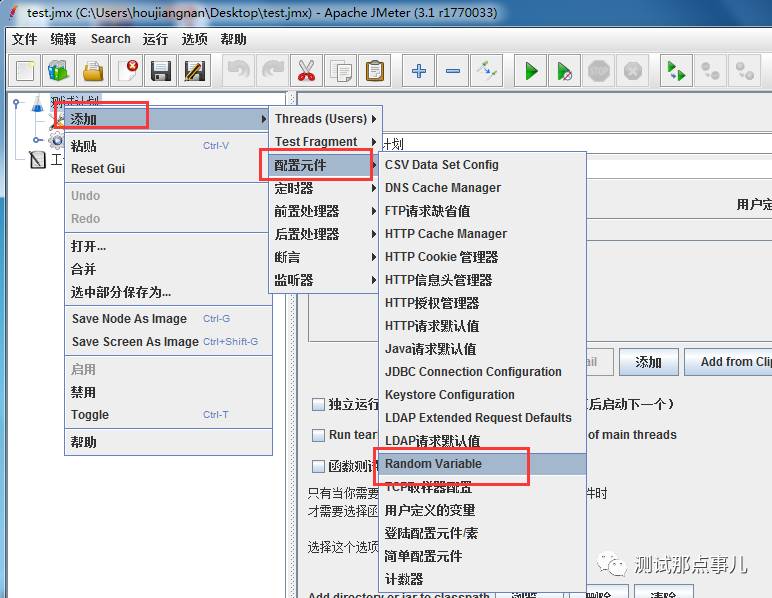Expand the 配置元件 submenu
Image resolution: width=772 pixels, height=598 pixels.
pos(325,165)
